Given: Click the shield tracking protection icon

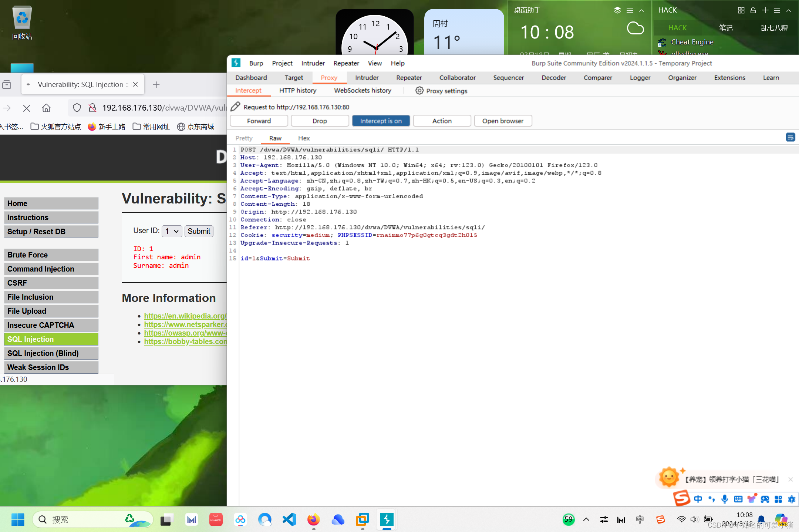Looking at the screenshot, I should coord(77,108).
